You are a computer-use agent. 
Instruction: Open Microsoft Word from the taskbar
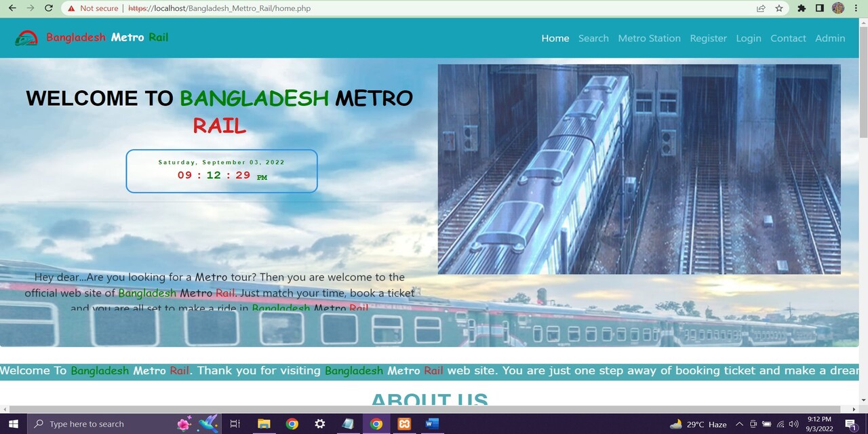click(x=432, y=424)
